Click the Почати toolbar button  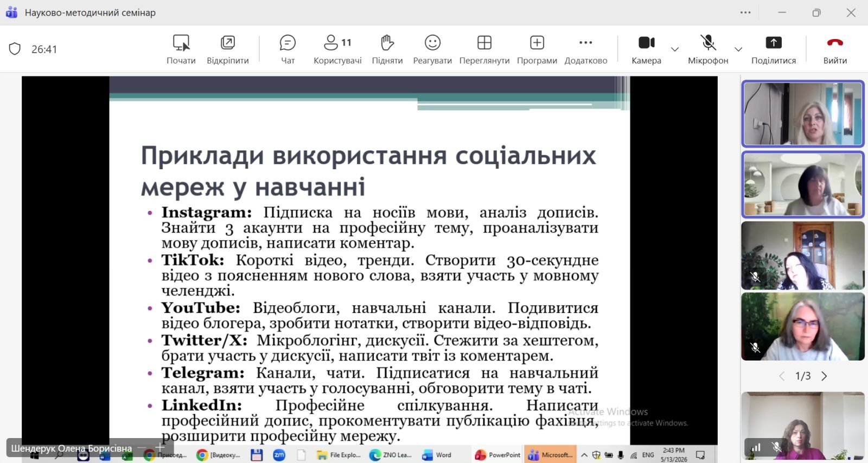[x=181, y=49]
